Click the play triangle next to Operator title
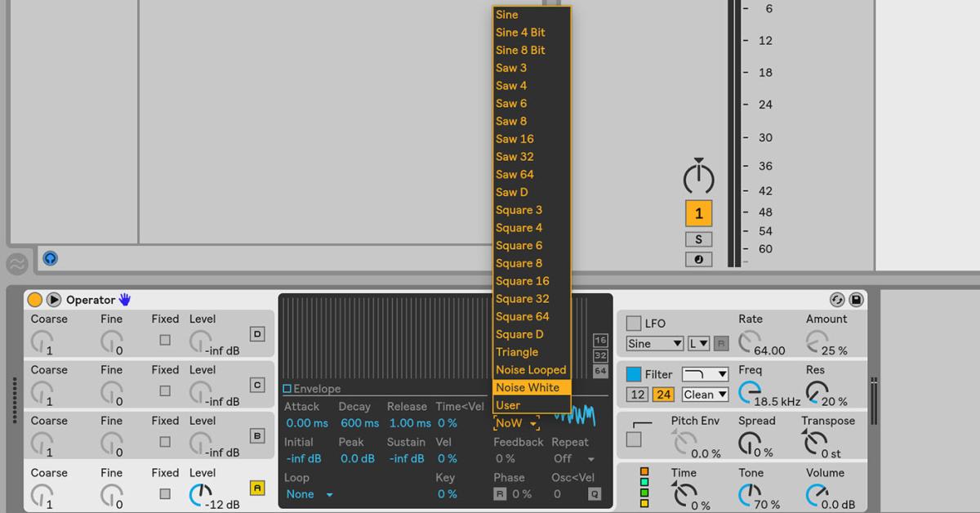The width and height of the screenshot is (980, 513). 54,300
